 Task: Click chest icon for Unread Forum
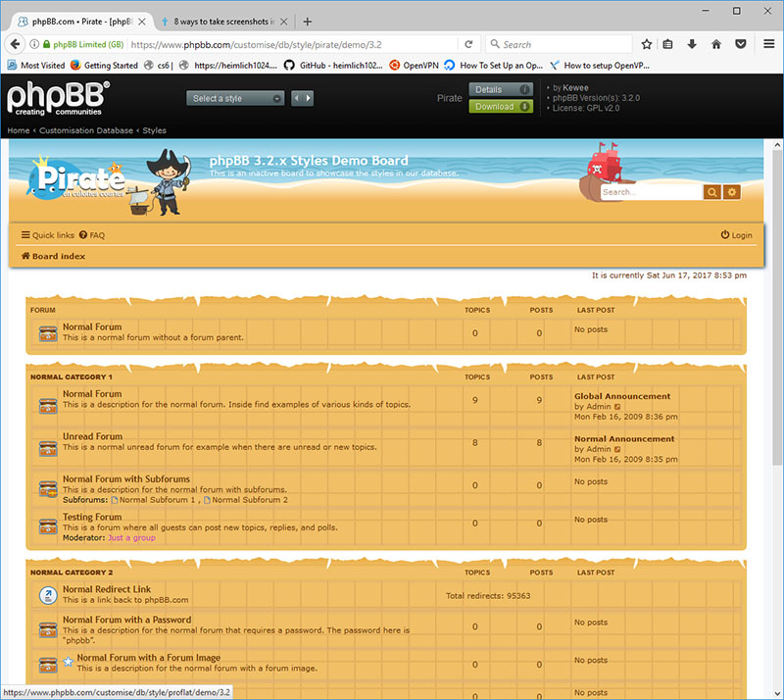coord(48,447)
